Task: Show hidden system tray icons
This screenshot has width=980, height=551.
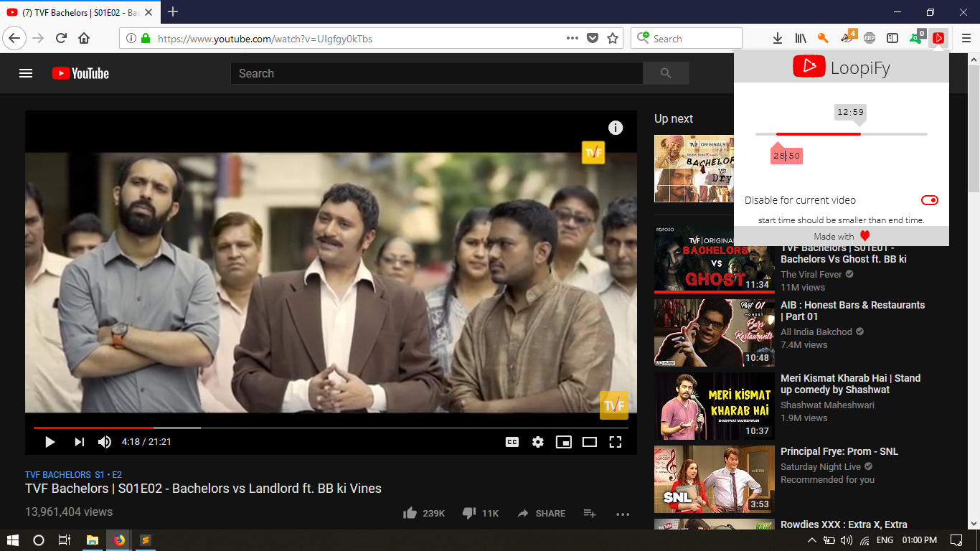Action: [811, 540]
